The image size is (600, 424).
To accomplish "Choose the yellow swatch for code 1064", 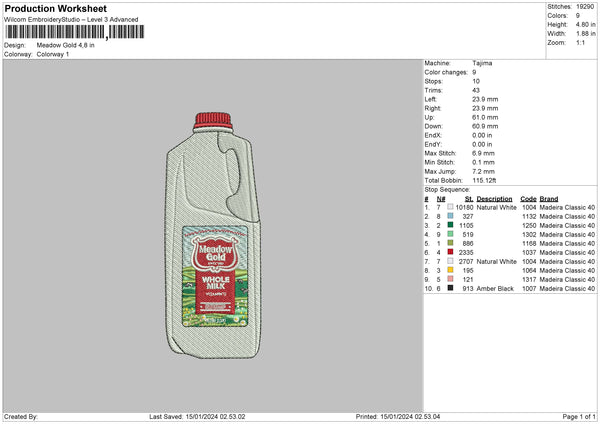I will coord(450,270).
